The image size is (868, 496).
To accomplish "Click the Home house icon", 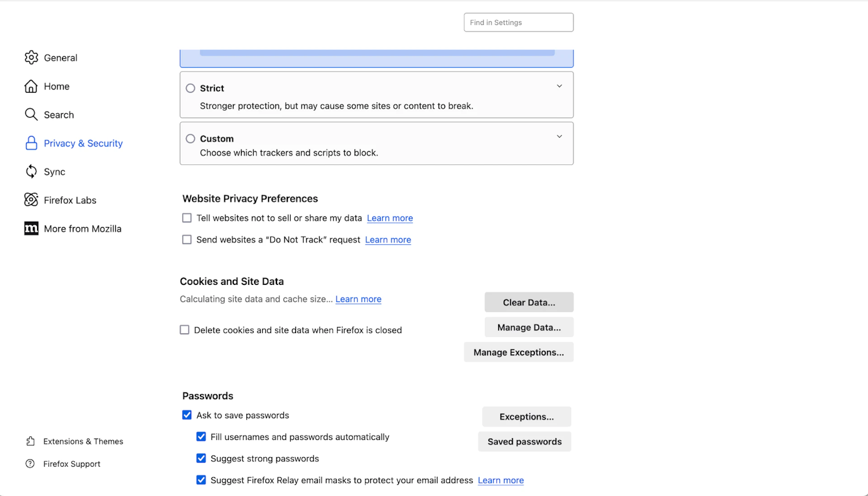I will click(31, 86).
